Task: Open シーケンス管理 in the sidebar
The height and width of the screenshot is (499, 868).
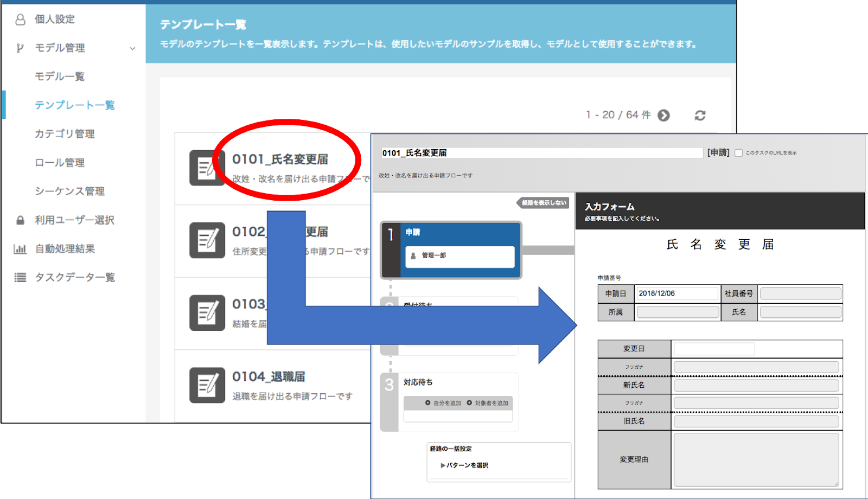Action: tap(69, 191)
